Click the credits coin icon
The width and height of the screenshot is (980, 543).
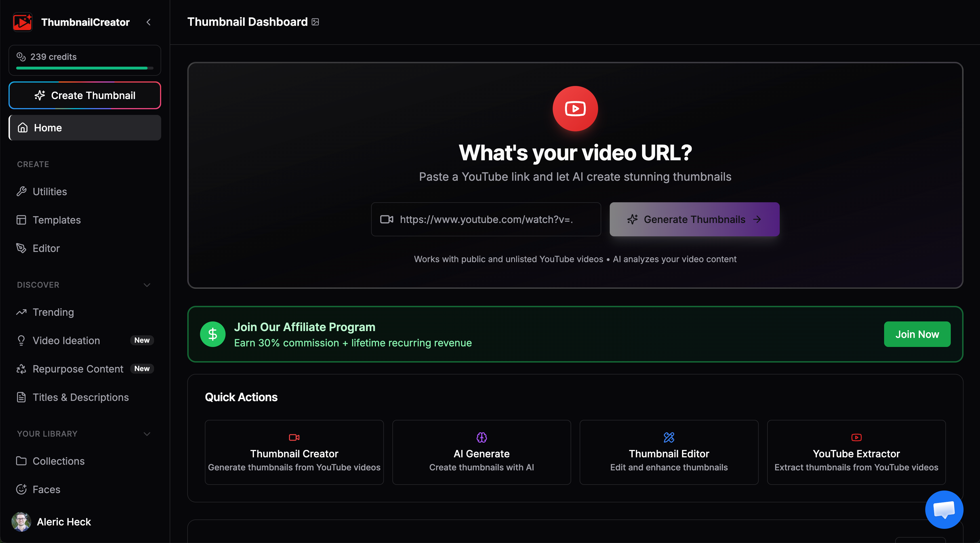point(21,57)
